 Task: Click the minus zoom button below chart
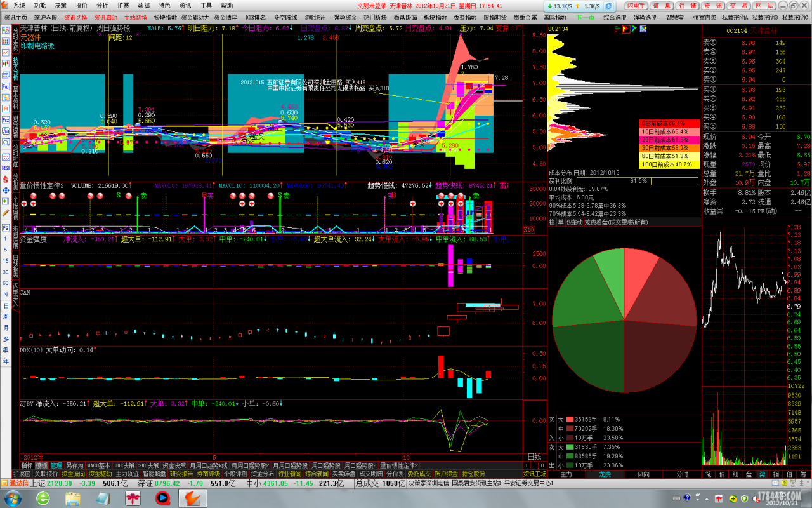click(534, 465)
